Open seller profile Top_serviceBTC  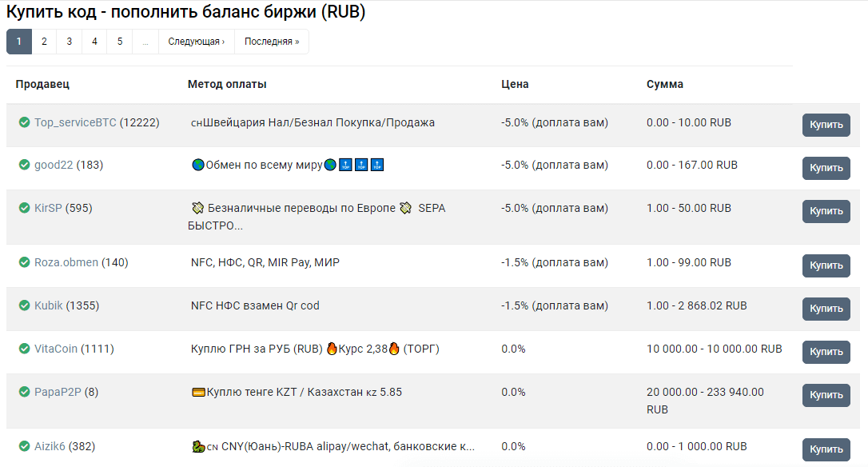75,122
